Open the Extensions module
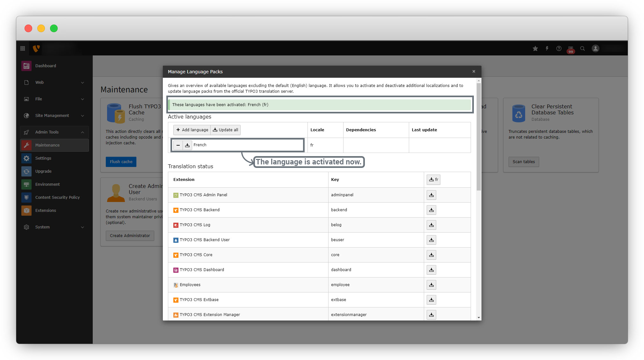This screenshot has height=360, width=644. coord(46,211)
